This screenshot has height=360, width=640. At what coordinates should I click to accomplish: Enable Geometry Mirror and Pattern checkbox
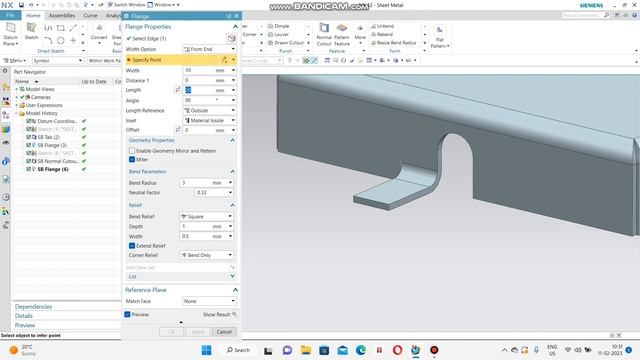pyautogui.click(x=132, y=151)
